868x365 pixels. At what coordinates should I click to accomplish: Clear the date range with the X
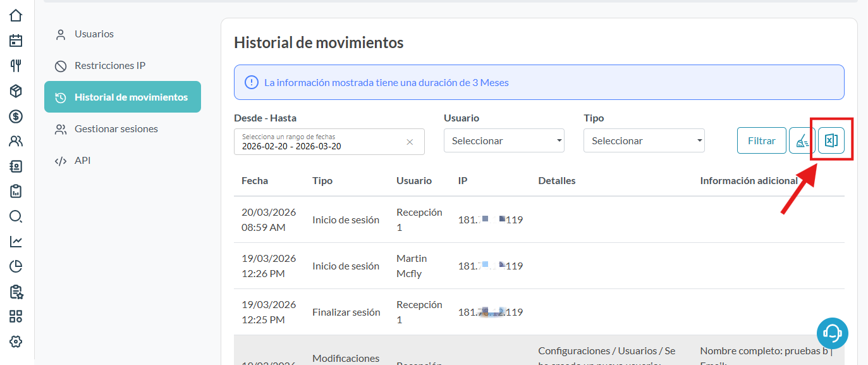coord(410,142)
